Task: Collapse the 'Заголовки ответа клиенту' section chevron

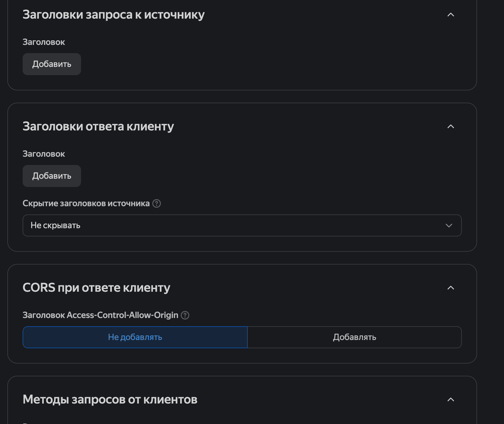Action: pyautogui.click(x=450, y=126)
